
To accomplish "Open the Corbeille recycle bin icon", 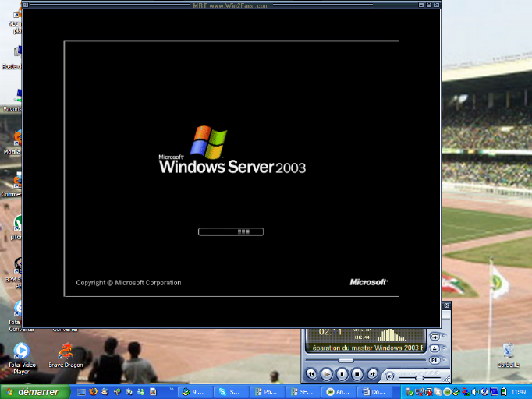I will [508, 355].
